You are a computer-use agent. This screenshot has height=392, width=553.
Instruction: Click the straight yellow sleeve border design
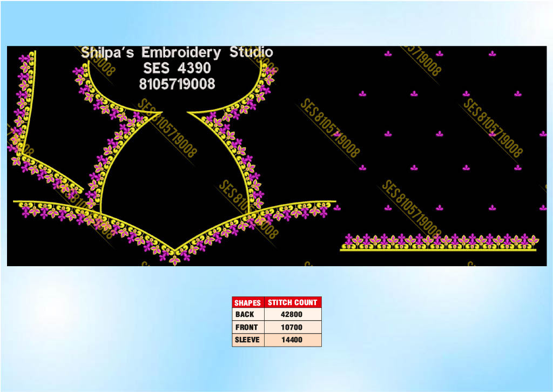click(x=439, y=242)
